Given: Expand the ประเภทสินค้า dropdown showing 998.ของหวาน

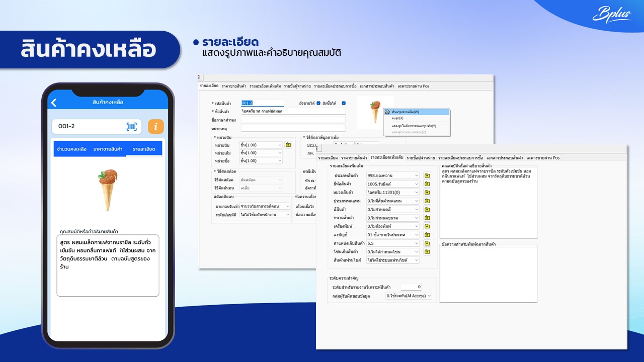Looking at the screenshot, I should coord(392,175).
